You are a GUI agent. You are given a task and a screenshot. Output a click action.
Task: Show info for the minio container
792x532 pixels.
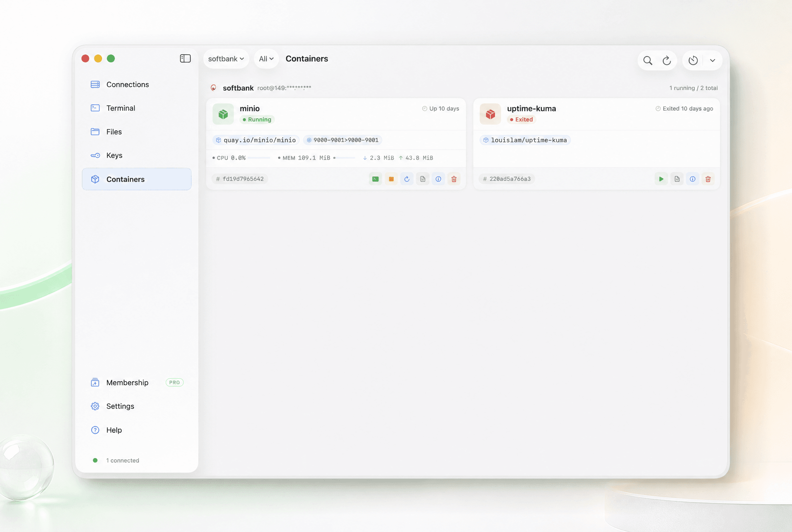(438, 179)
